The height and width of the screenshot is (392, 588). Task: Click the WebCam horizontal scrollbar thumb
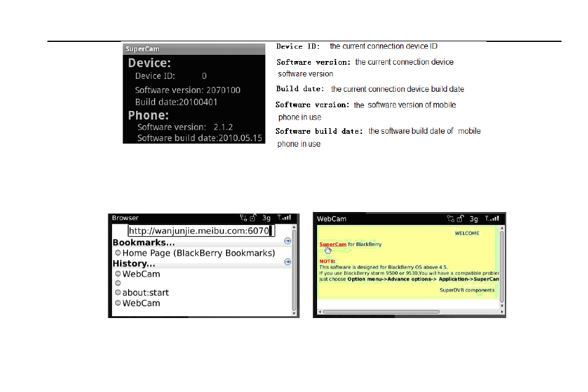pyautogui.click(x=381, y=312)
